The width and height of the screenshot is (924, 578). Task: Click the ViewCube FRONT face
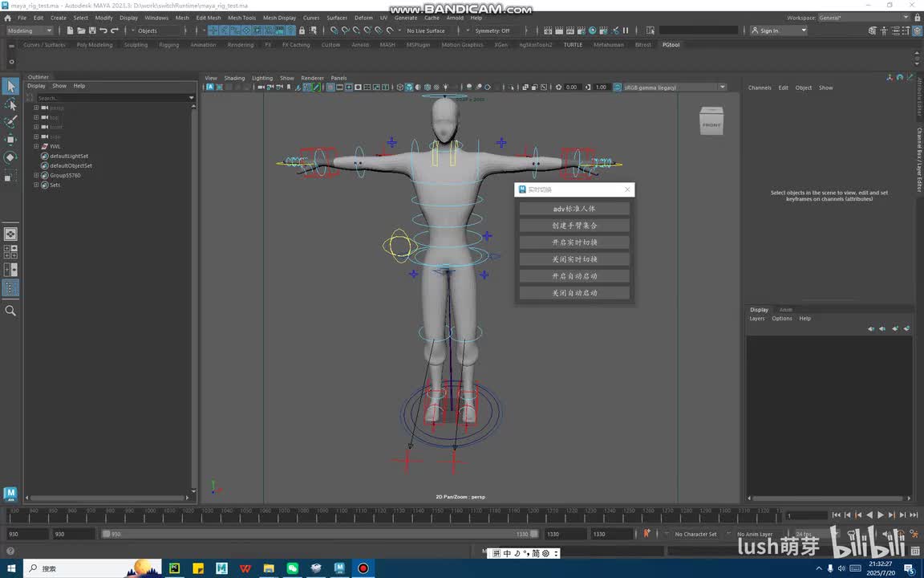711,124
